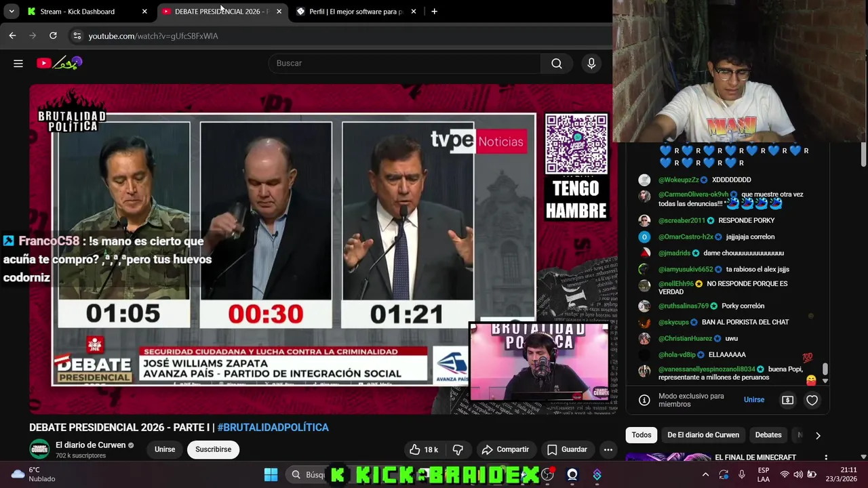Click system tray microphone icon

[x=742, y=474]
